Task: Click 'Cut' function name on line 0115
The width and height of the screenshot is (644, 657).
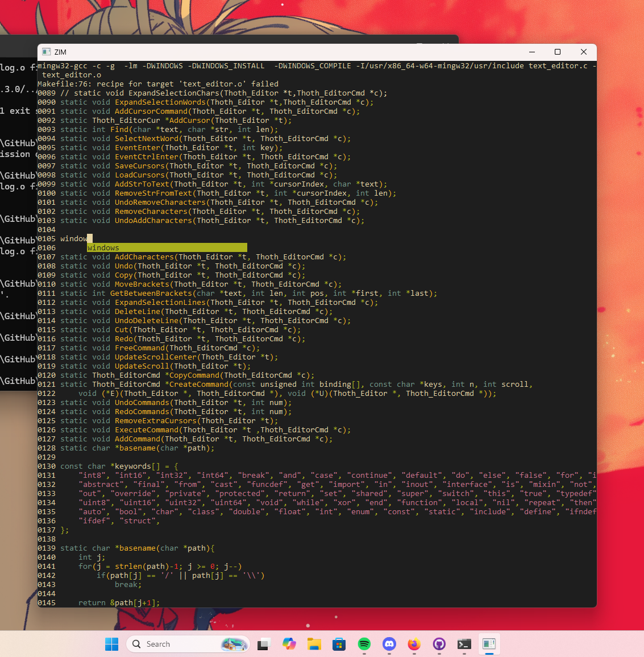Action: 122,330
